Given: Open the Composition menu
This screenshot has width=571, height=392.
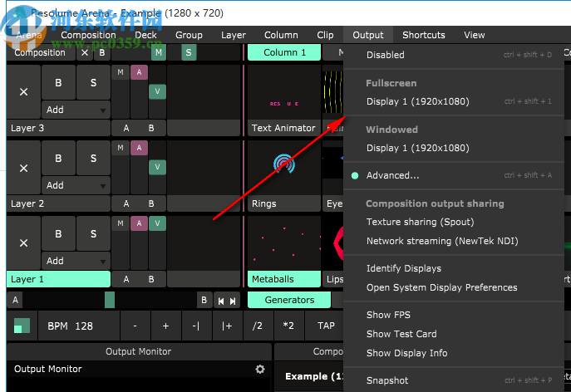Looking at the screenshot, I should tap(88, 35).
